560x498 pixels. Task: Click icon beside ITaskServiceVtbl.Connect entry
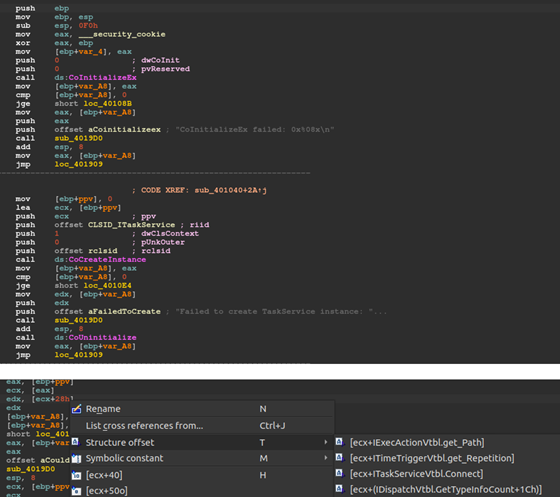pos(339,473)
